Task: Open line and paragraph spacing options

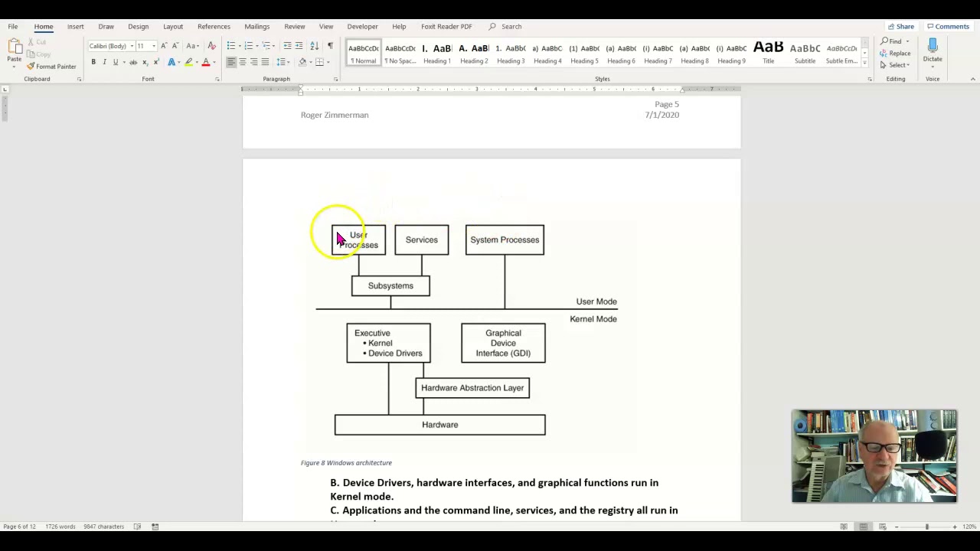Action: [x=281, y=62]
